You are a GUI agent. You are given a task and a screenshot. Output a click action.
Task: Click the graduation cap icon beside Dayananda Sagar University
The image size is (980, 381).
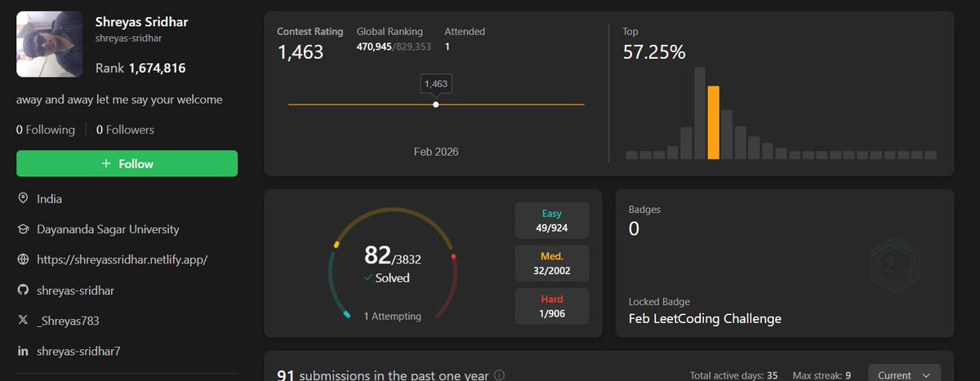23,229
